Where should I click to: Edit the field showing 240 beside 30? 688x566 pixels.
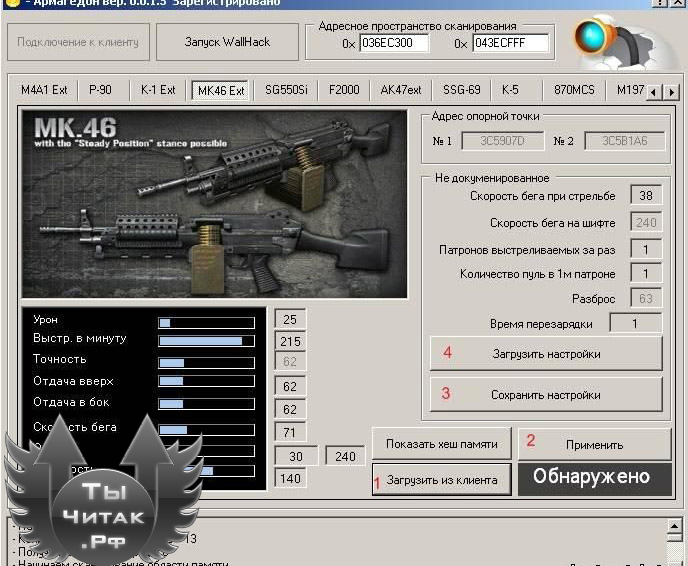345,456
